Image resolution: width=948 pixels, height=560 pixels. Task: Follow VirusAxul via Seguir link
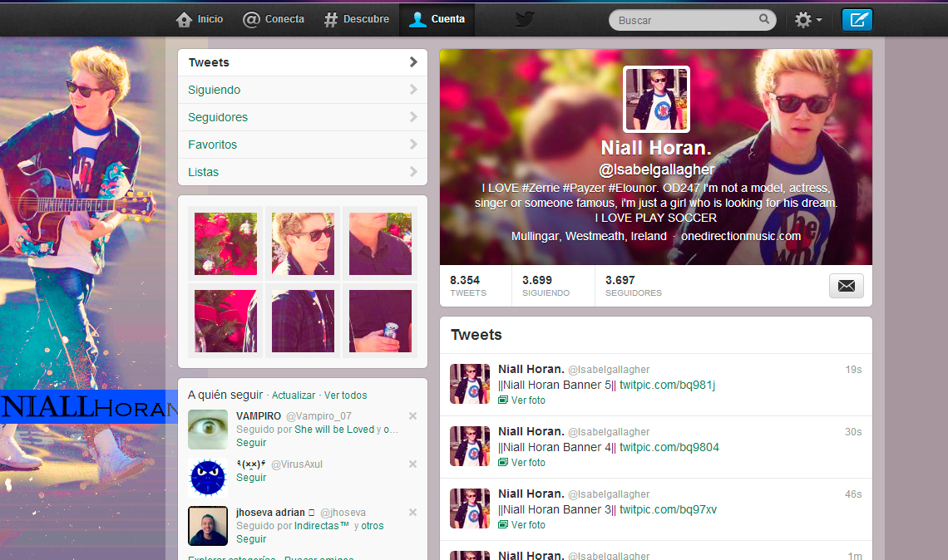(x=251, y=478)
